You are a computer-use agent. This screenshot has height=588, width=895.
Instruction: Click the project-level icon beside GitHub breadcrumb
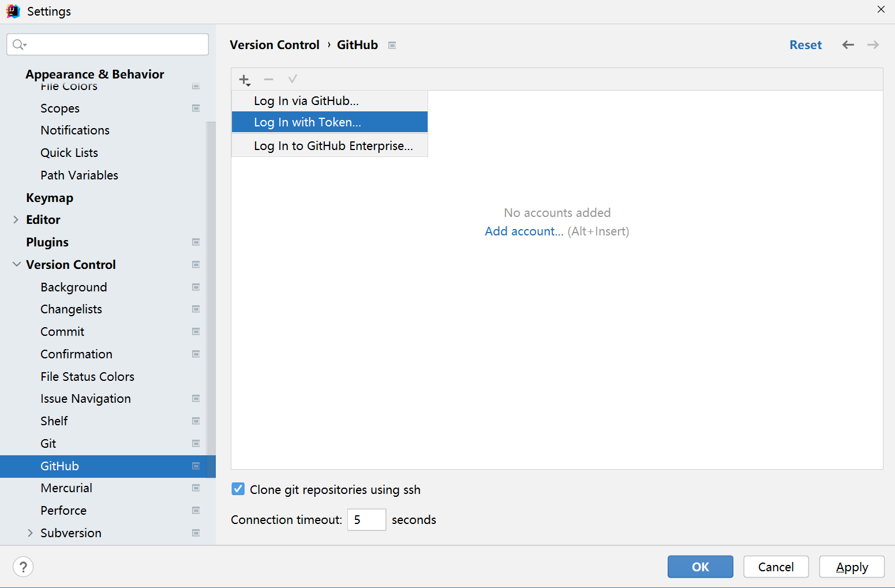[392, 45]
